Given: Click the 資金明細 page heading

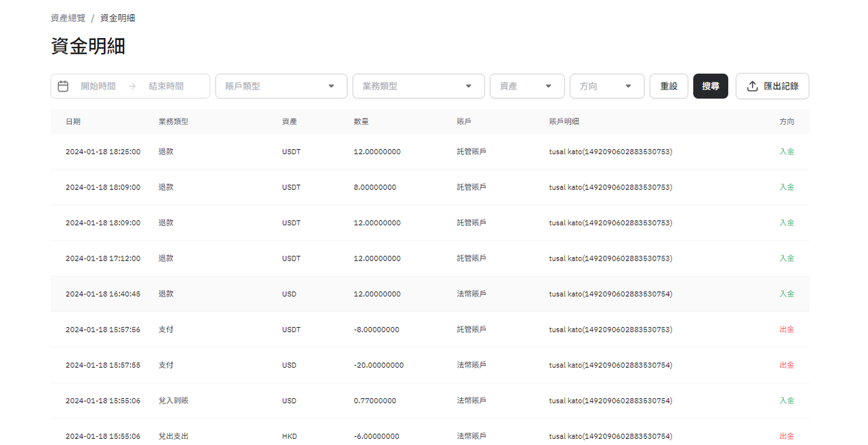Looking at the screenshot, I should tap(88, 47).
